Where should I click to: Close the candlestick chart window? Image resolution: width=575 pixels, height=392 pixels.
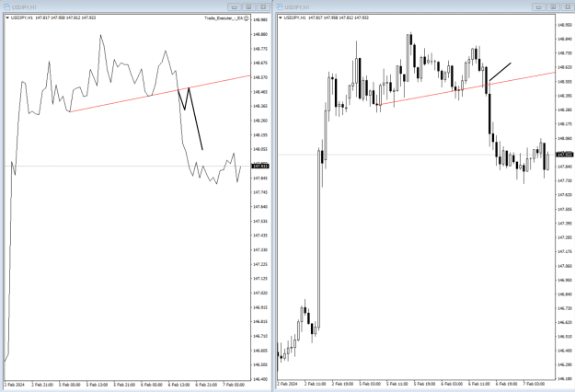567,7
